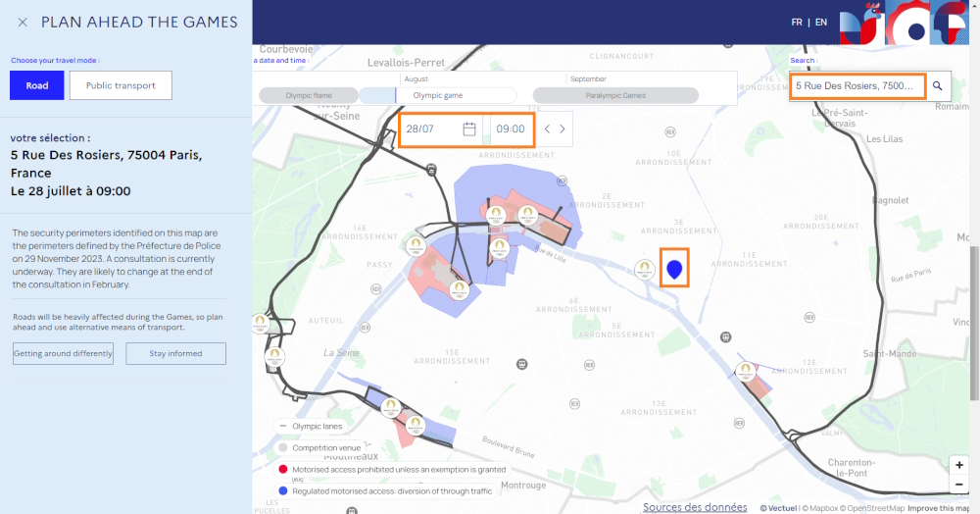Close the Plan Ahead the Games panel

pyautogui.click(x=23, y=23)
